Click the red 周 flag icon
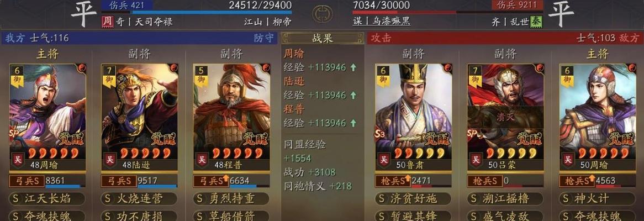This screenshot has width=644, height=221. pos(107,22)
